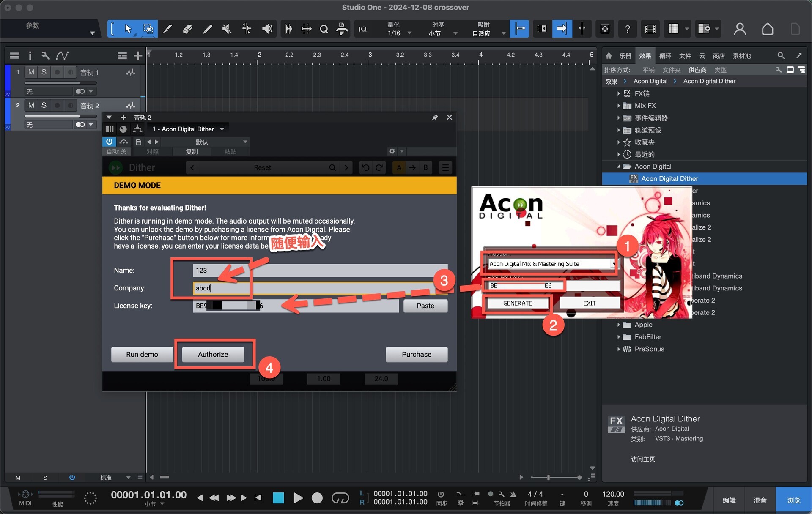The image size is (812, 514).
Task: Open the 参数 dropdown arrow
Action: click(x=92, y=33)
